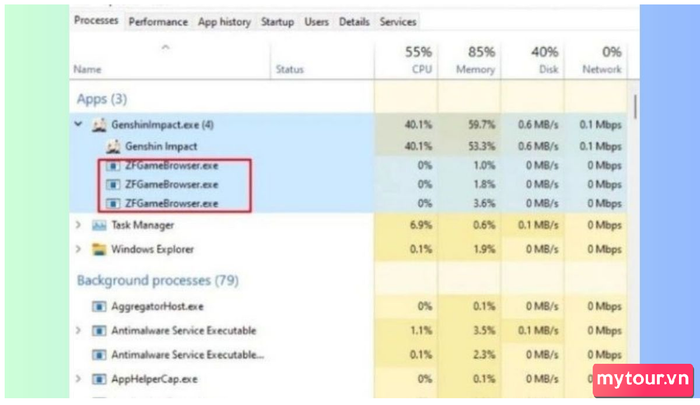This screenshot has width=700, height=405.
Task: Click the Genshin Impact child process icon
Action: 113,146
